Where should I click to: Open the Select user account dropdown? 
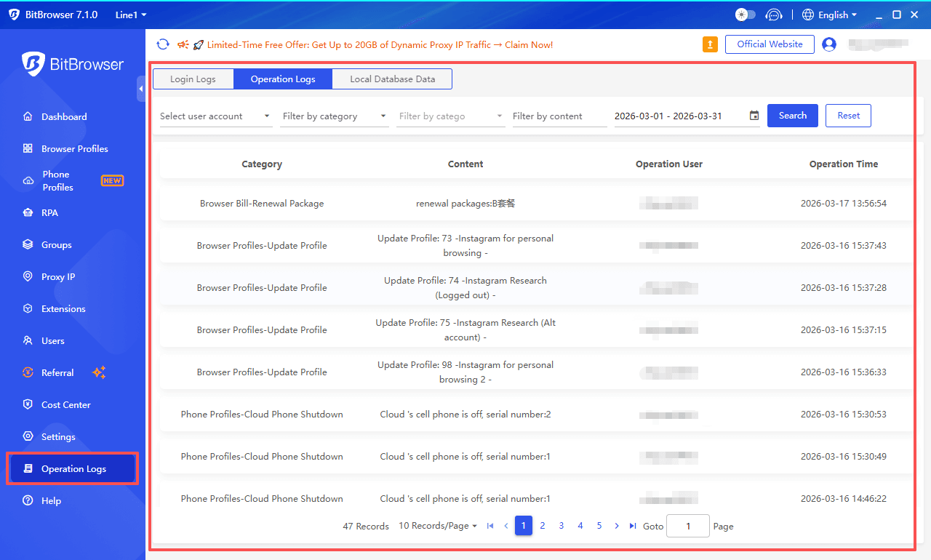click(x=215, y=116)
